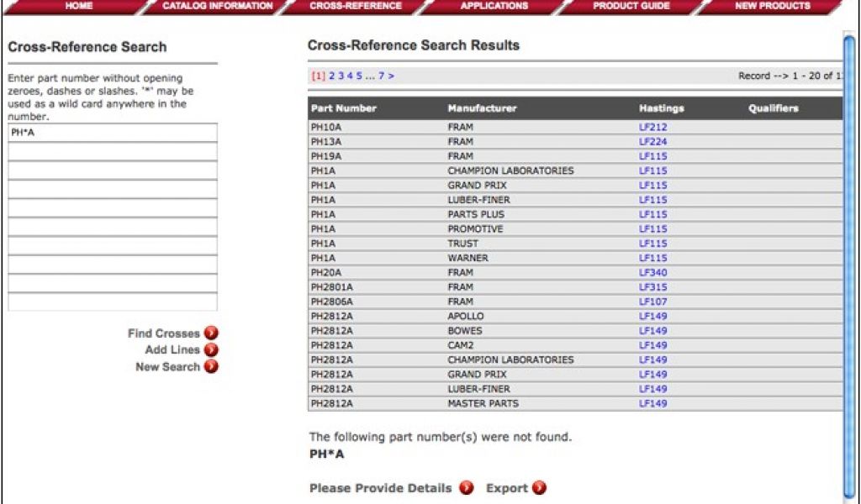Click the part number field containing PH*A
Screen dimensions: 861x504
point(113,133)
